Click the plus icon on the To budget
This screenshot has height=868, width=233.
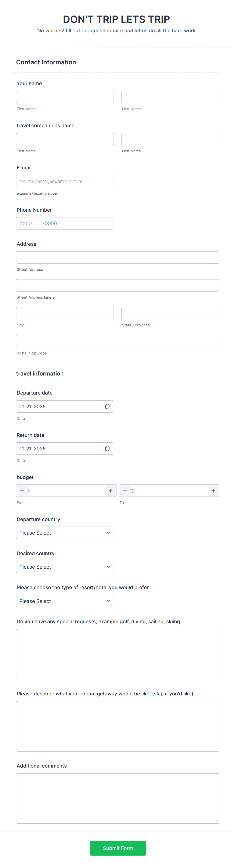[x=213, y=490]
